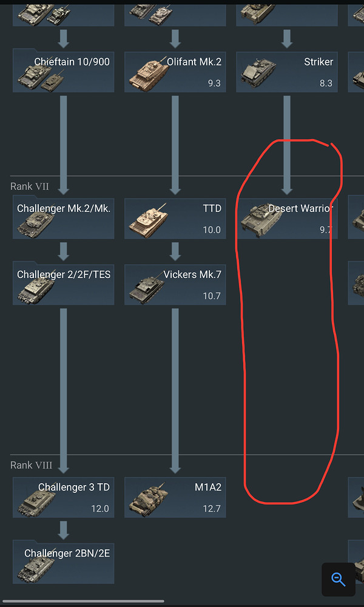Click the TTD tank icon image

[148, 219]
